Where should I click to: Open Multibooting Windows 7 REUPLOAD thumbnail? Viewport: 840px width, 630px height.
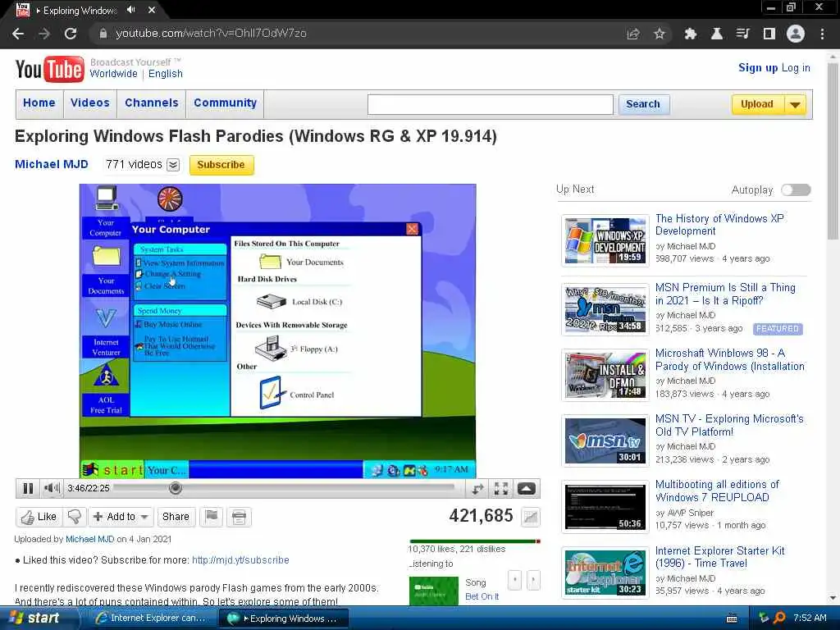(605, 507)
